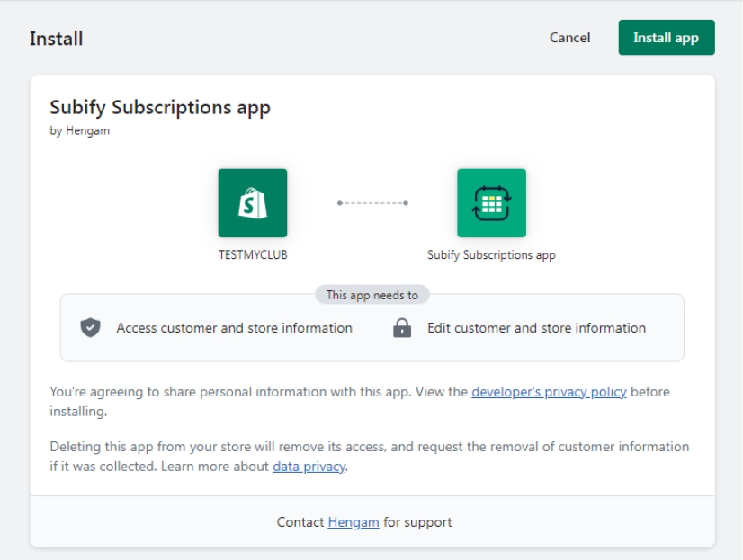743x560 pixels.
Task: Click the 'Install' page title
Action: coord(57,39)
